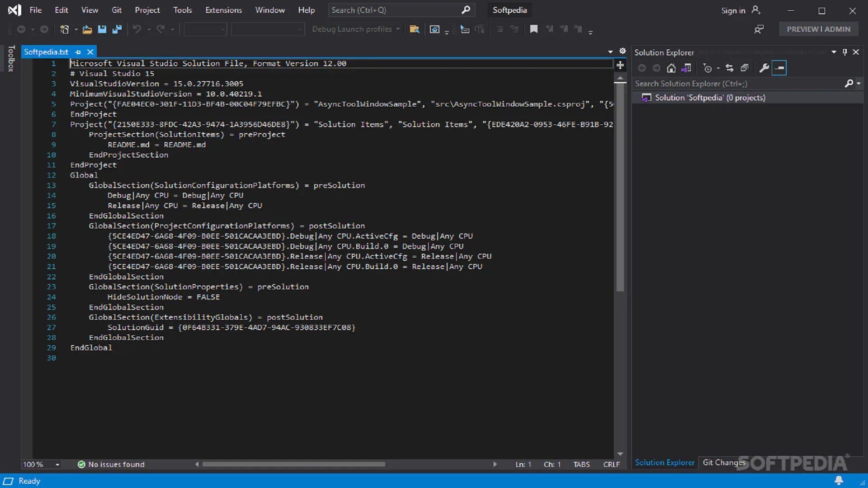Viewport: 868px width, 488px height.
Task: Open the Extensions menu
Action: (223, 10)
